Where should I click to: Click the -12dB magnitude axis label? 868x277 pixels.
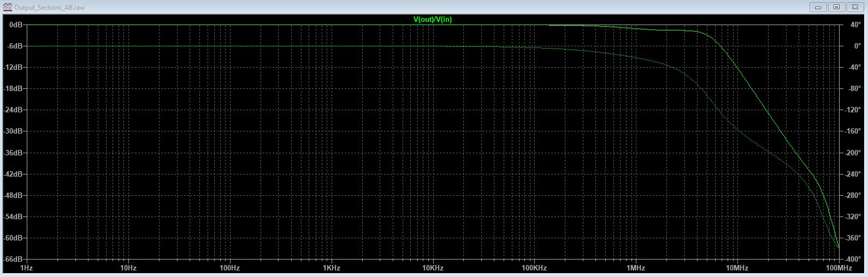tap(13, 68)
